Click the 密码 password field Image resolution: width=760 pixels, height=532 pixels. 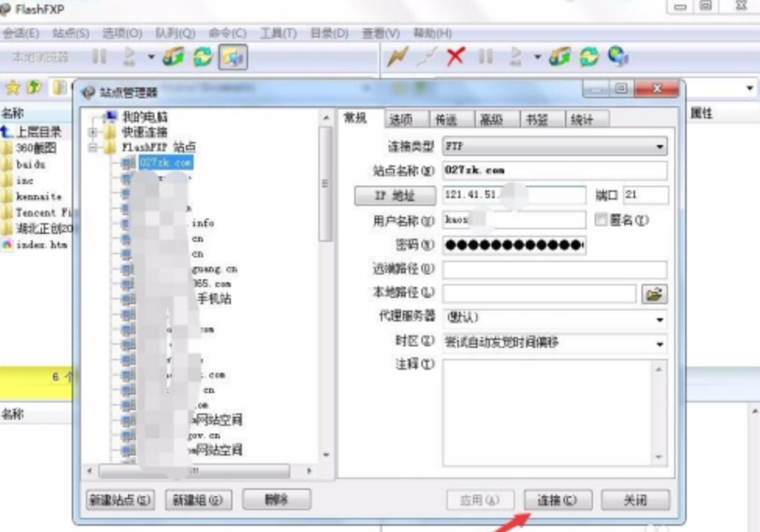[x=514, y=245]
